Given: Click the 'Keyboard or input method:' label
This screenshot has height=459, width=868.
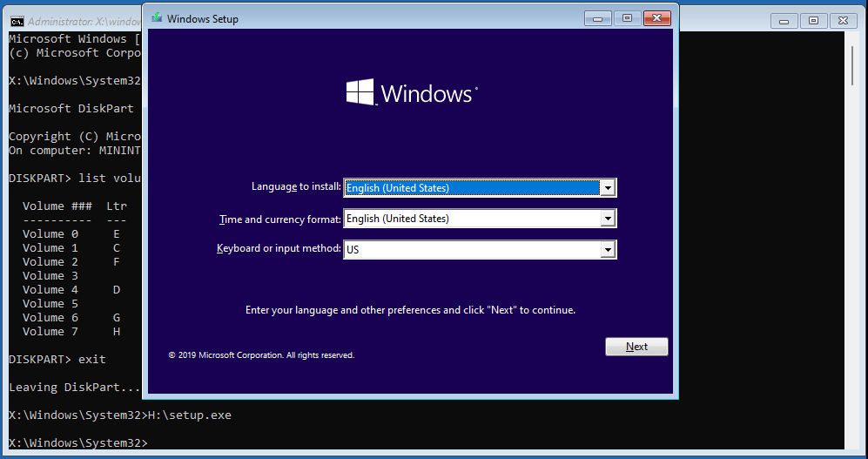Looking at the screenshot, I should click(279, 248).
